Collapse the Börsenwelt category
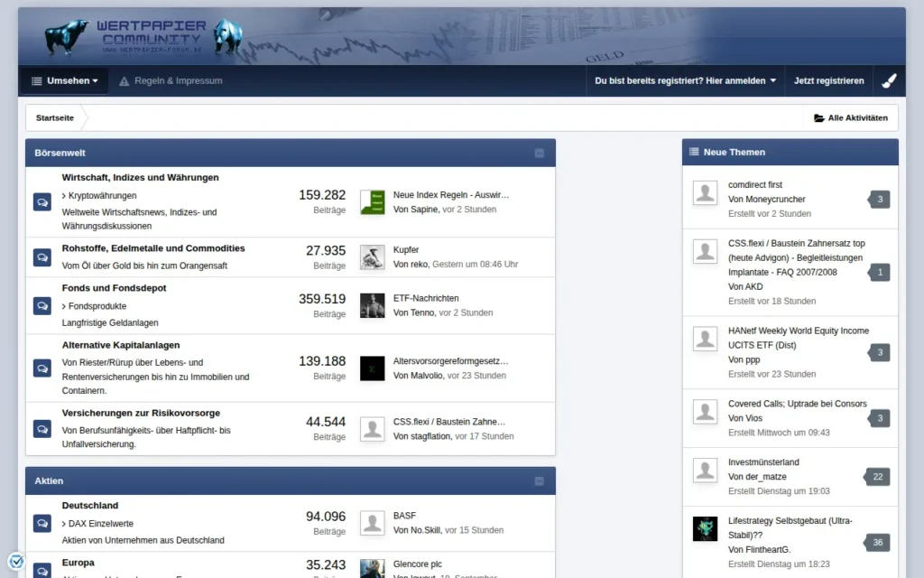The height and width of the screenshot is (578, 924). pos(539,154)
